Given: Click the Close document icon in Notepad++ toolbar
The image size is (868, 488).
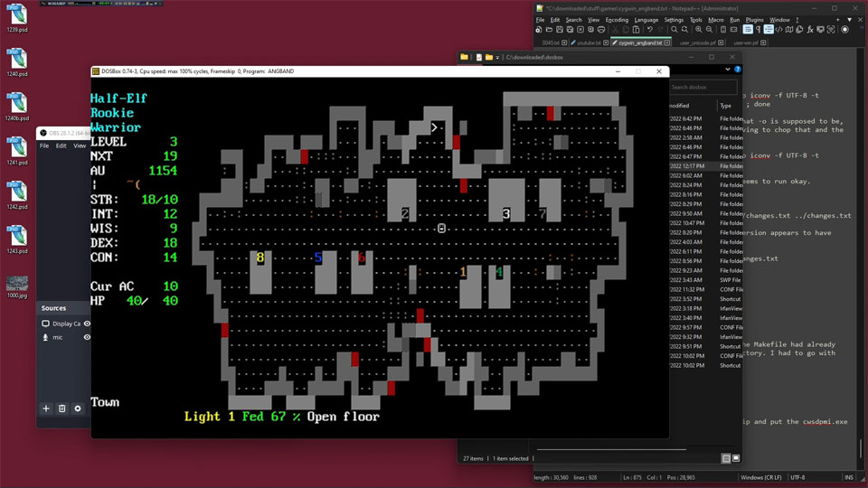Looking at the screenshot, I should 580,30.
